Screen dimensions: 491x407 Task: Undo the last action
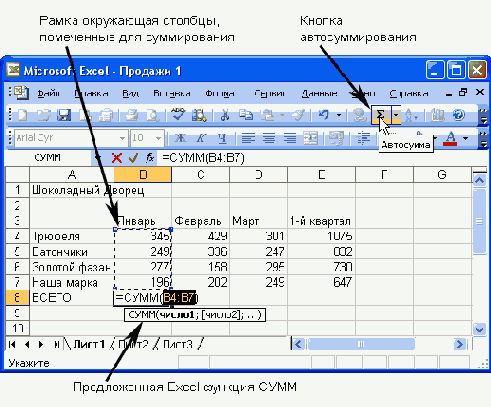click(x=323, y=115)
